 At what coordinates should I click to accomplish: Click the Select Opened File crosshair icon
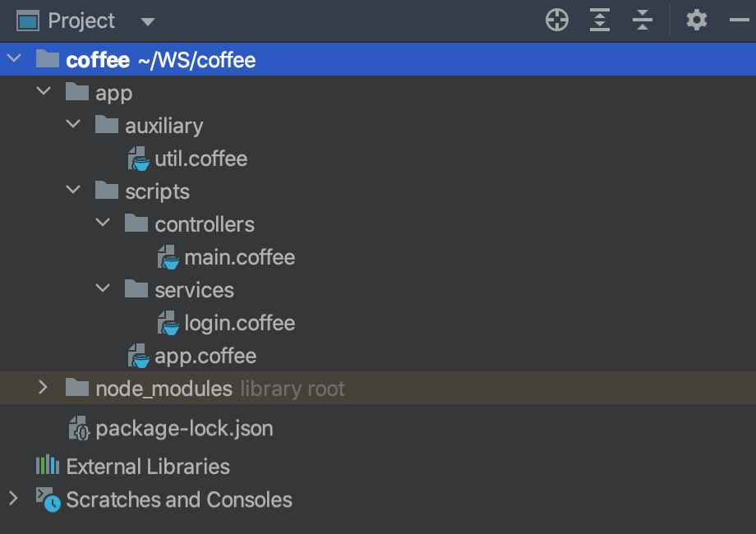click(556, 21)
